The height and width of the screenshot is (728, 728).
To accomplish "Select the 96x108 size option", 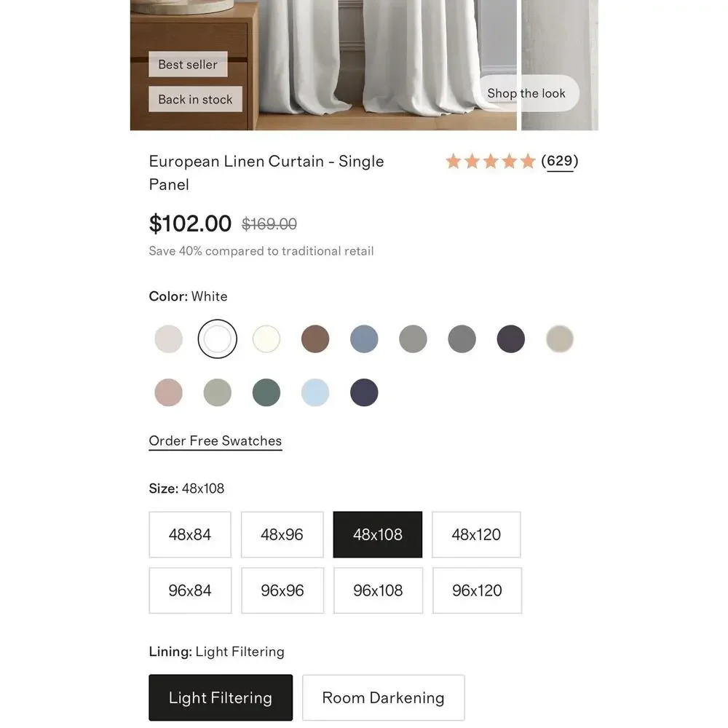I will pos(378,590).
